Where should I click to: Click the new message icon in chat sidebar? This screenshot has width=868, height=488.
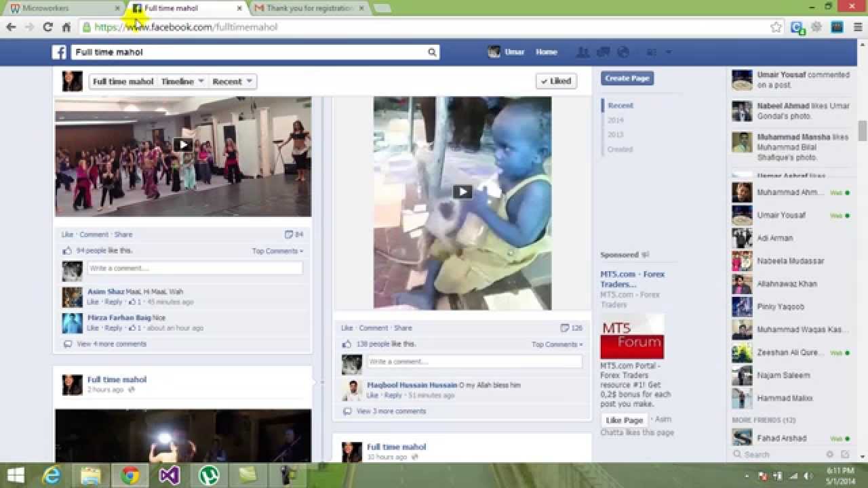(x=845, y=454)
